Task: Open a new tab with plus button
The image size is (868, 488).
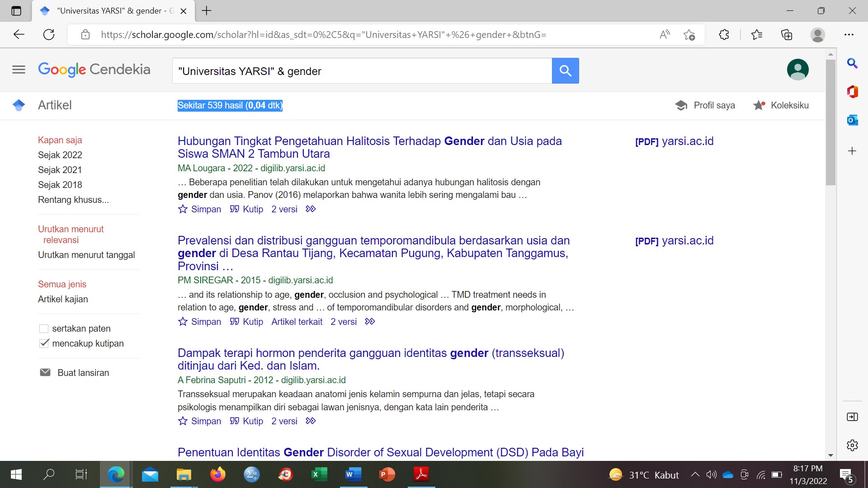Action: point(207,11)
